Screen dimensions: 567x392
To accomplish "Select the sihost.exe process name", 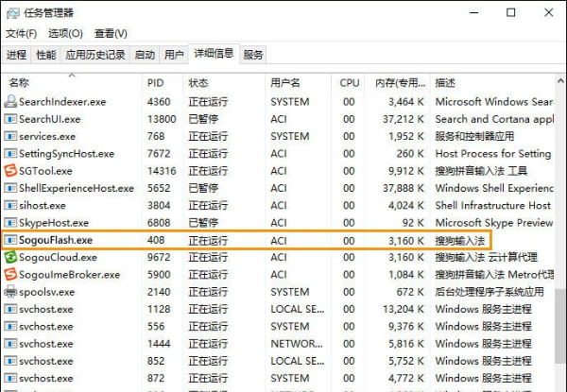I will click(43, 205).
